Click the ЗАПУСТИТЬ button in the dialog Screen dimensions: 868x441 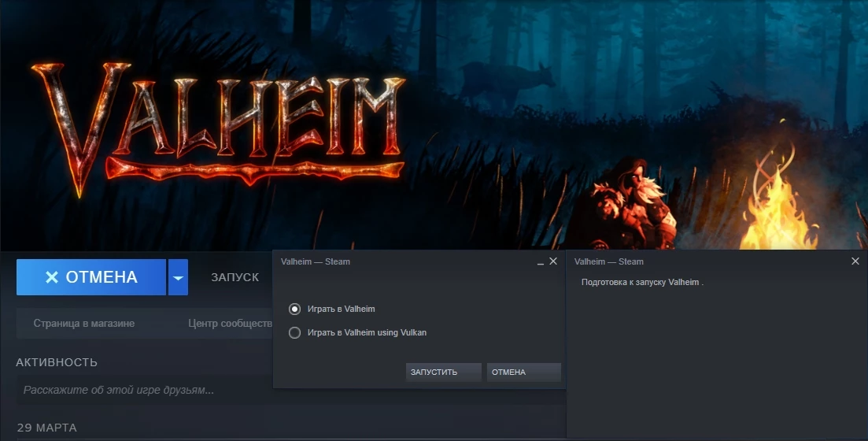pyautogui.click(x=443, y=372)
